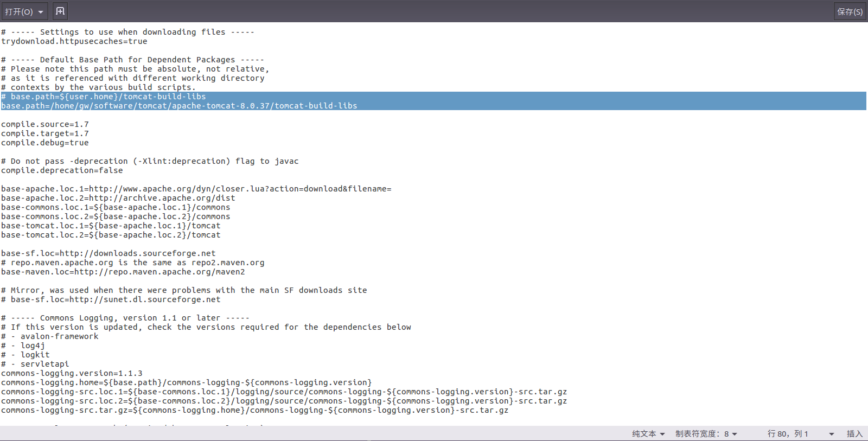Expand the status bar cursor position arrow
This screenshot has height=441, width=868.
click(832, 434)
